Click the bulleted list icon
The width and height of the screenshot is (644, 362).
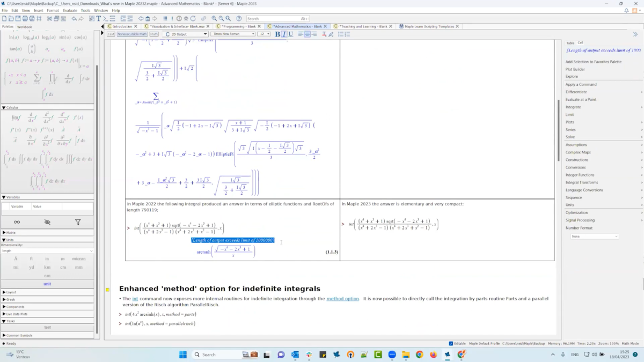(x=340, y=34)
